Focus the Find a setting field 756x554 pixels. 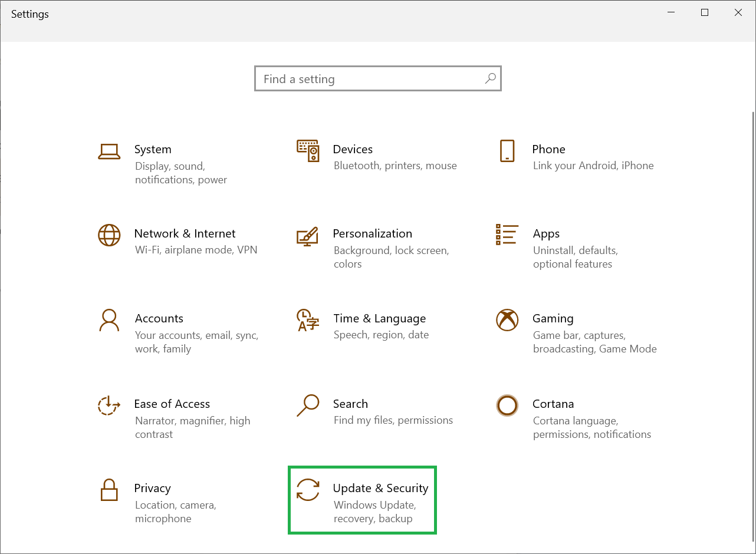click(377, 78)
